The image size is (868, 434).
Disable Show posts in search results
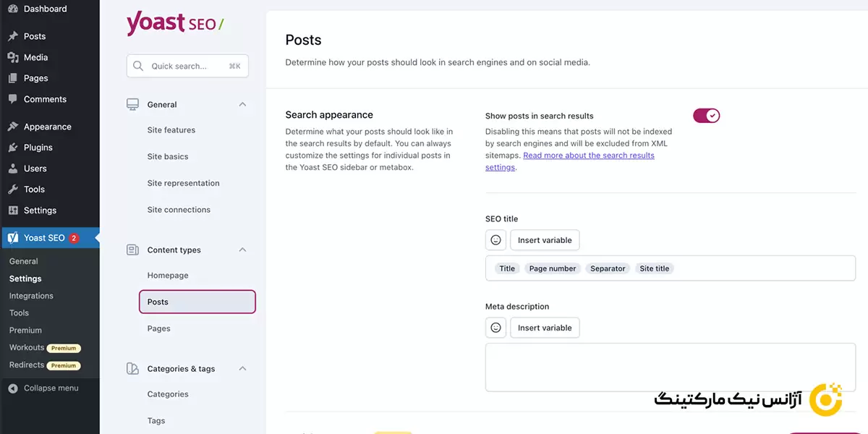pos(706,116)
